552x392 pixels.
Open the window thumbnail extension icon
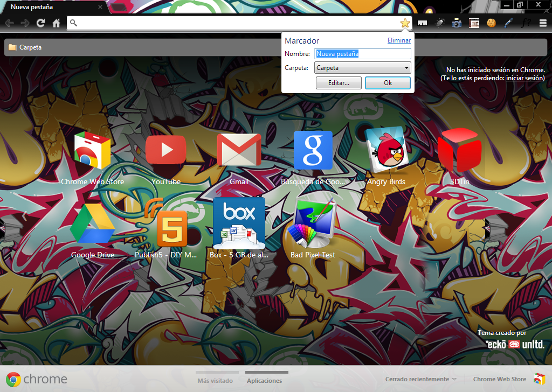pyautogui.click(x=474, y=23)
